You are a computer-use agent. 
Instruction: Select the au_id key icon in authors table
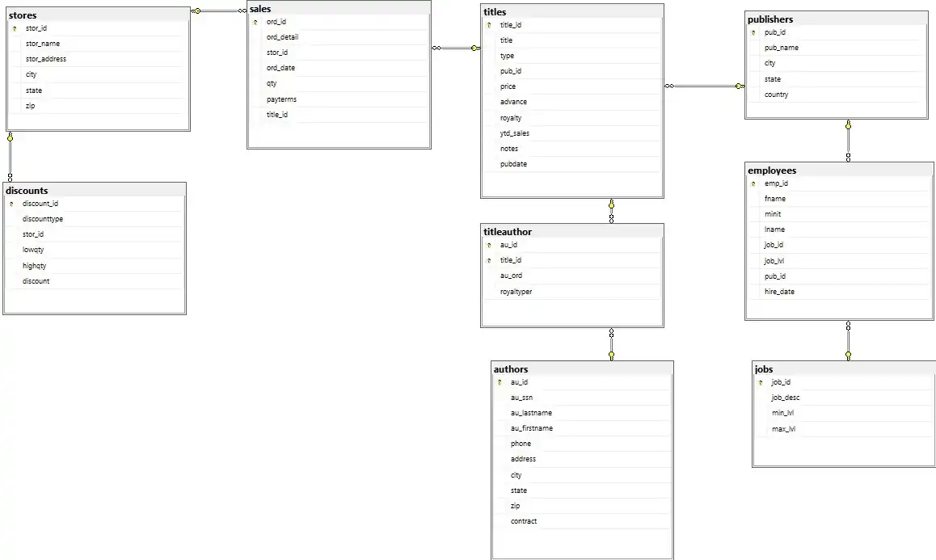[500, 382]
